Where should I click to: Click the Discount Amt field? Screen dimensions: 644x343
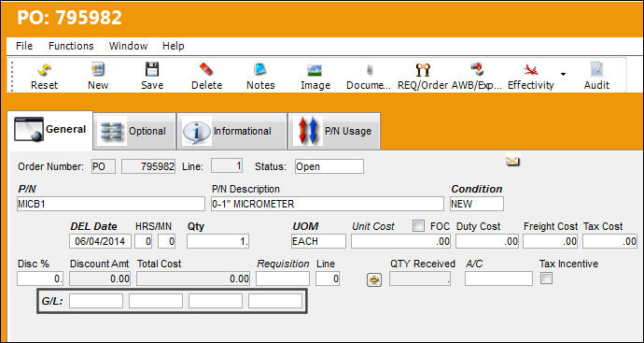pyautogui.click(x=100, y=279)
